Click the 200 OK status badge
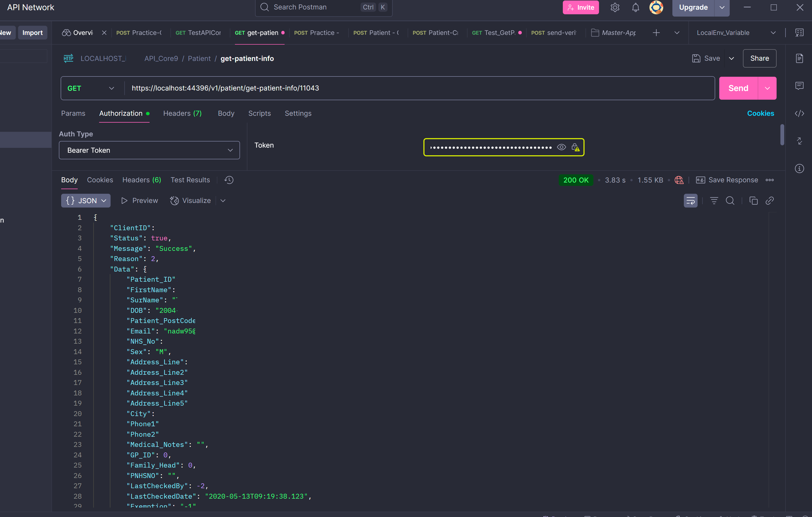 (x=576, y=180)
